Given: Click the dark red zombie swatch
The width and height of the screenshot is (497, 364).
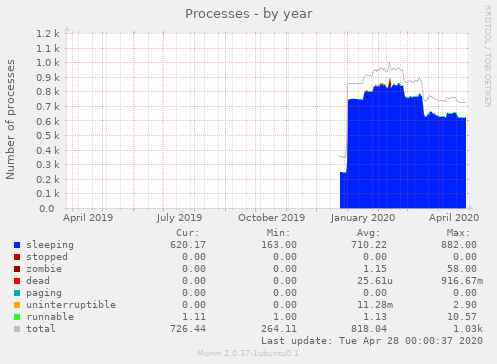Looking at the screenshot, I should (x=17, y=269).
